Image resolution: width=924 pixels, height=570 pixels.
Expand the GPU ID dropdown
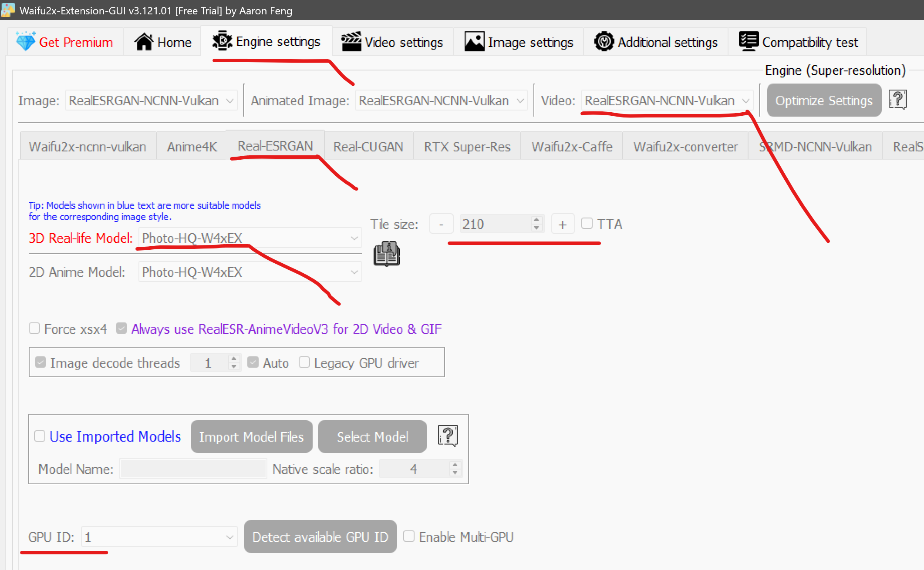(x=159, y=537)
